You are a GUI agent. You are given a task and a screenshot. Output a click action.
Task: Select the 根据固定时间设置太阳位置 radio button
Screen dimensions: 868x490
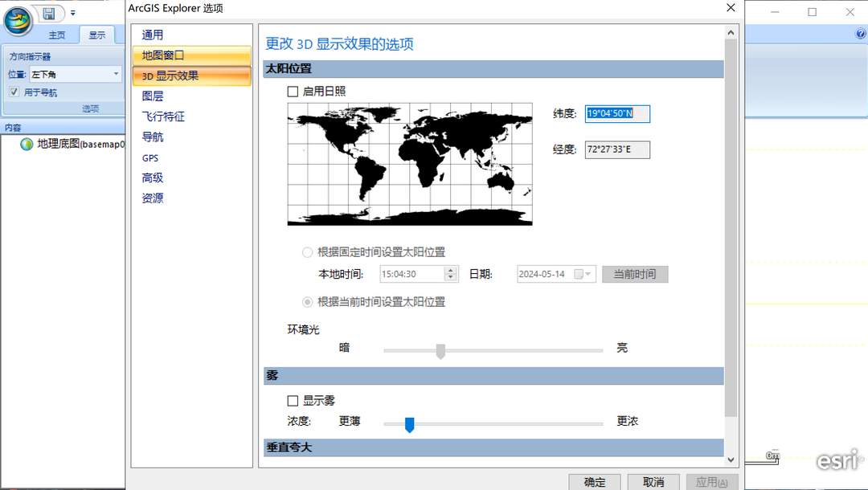306,251
